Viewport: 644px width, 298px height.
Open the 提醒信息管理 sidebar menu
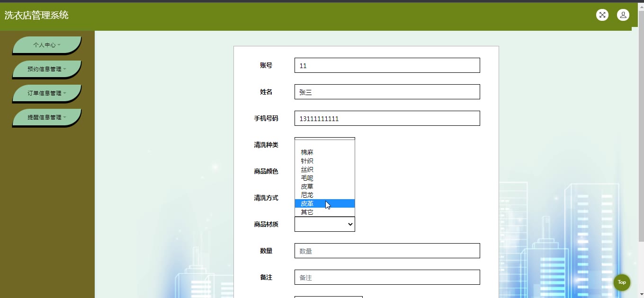[x=47, y=117]
